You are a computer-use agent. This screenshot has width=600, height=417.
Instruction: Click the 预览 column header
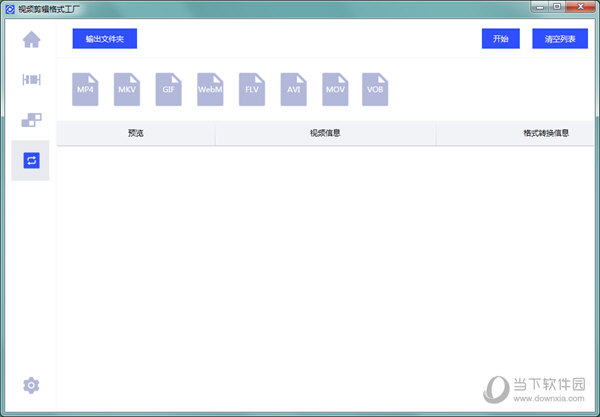tap(136, 133)
